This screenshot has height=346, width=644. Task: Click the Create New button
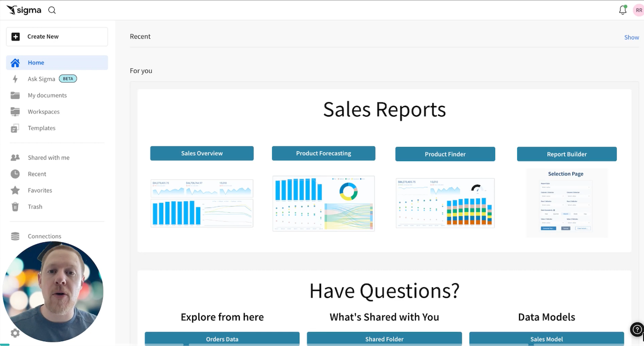57,36
